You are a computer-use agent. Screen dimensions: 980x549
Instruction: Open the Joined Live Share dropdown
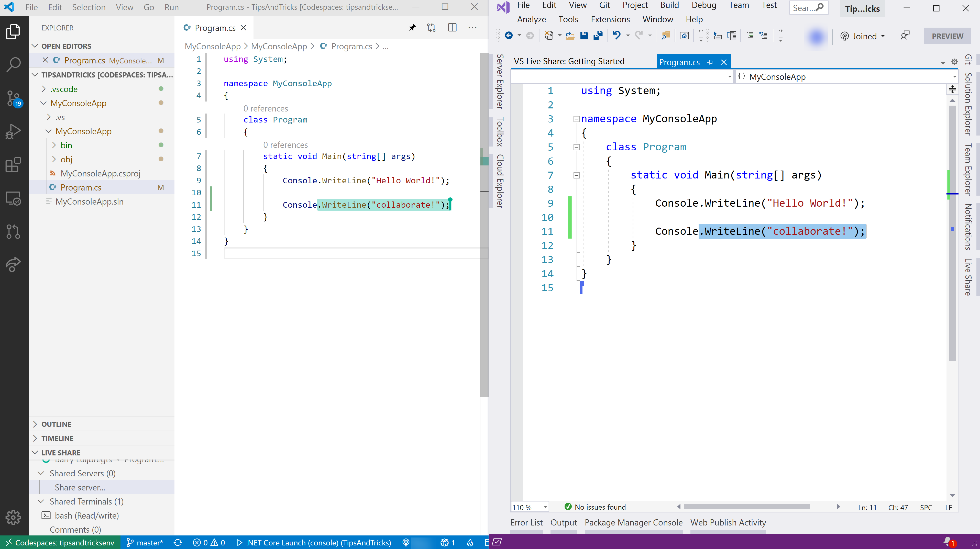point(862,36)
